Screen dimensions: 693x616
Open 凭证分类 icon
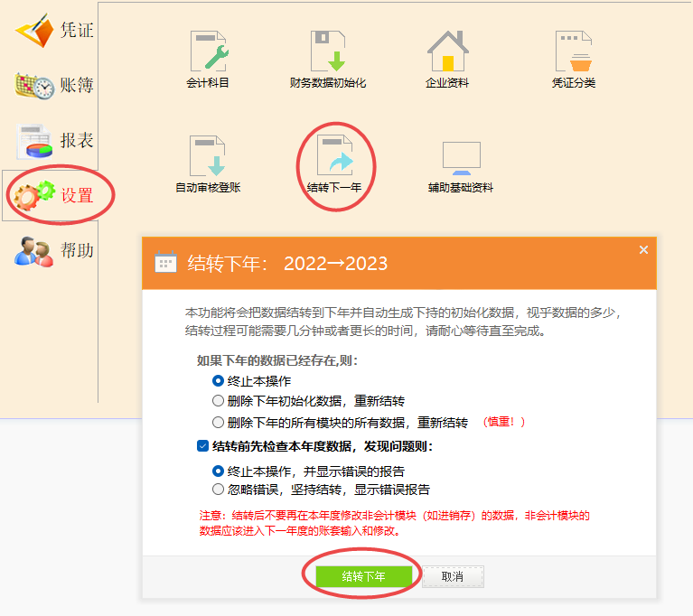click(x=573, y=60)
